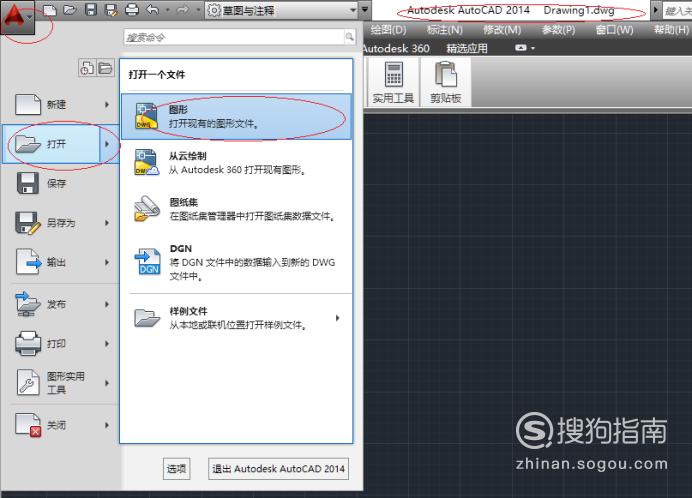
Task: Expand the 图形实用工具 submenu arrow
Action: pos(107,383)
